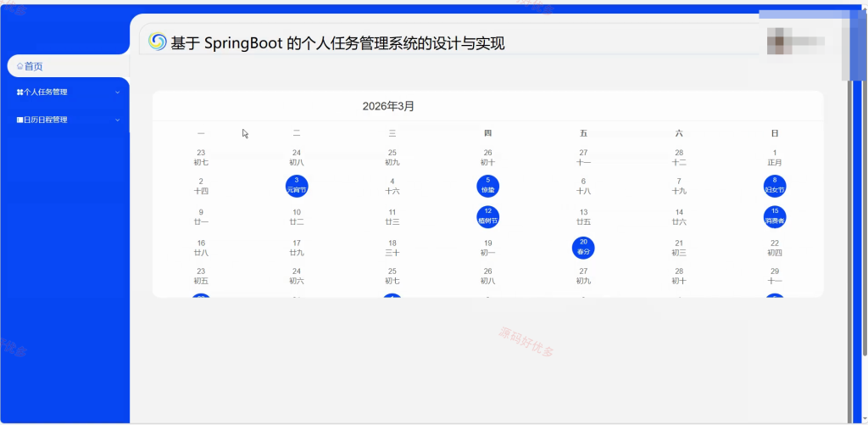Viewport: 868px width, 425px height.
Task: Click date 2 labeled 十四
Action: 201,186
